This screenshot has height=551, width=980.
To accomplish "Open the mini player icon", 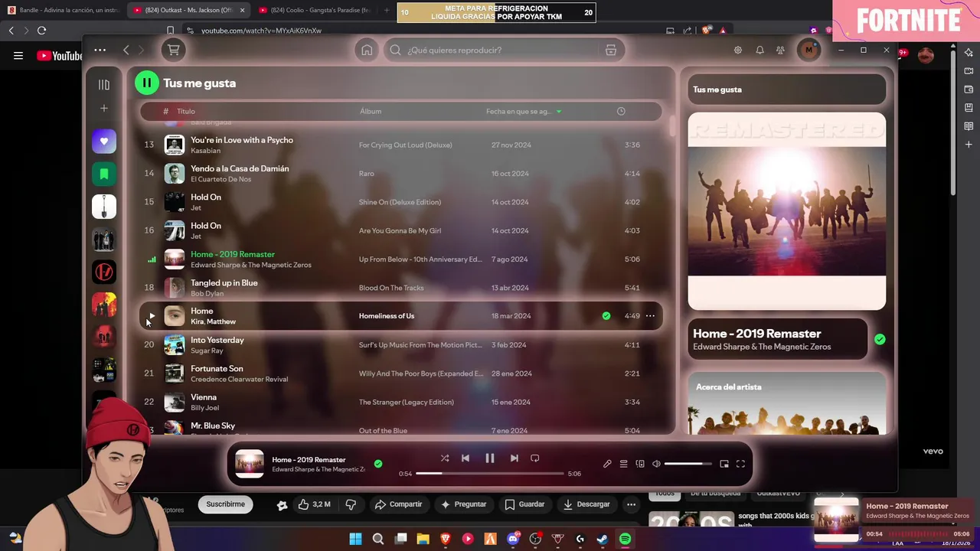I will (x=724, y=464).
